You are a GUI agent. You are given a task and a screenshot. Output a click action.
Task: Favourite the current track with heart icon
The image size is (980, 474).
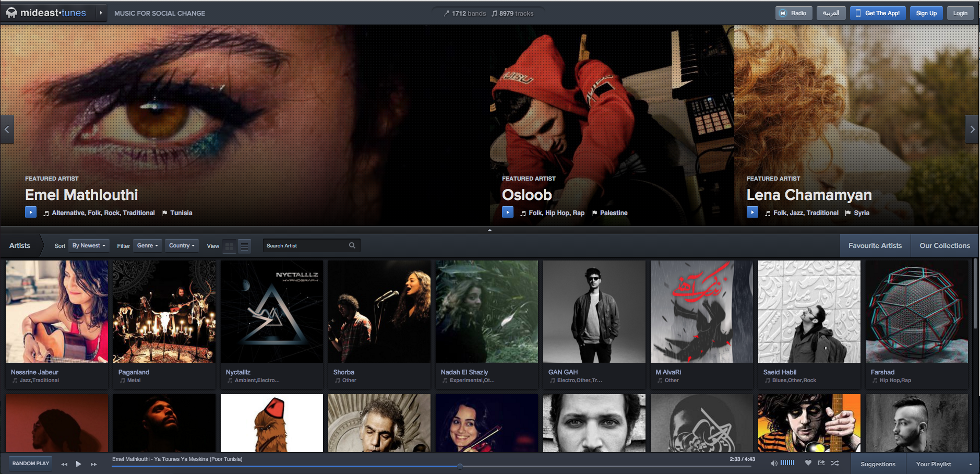(x=808, y=463)
